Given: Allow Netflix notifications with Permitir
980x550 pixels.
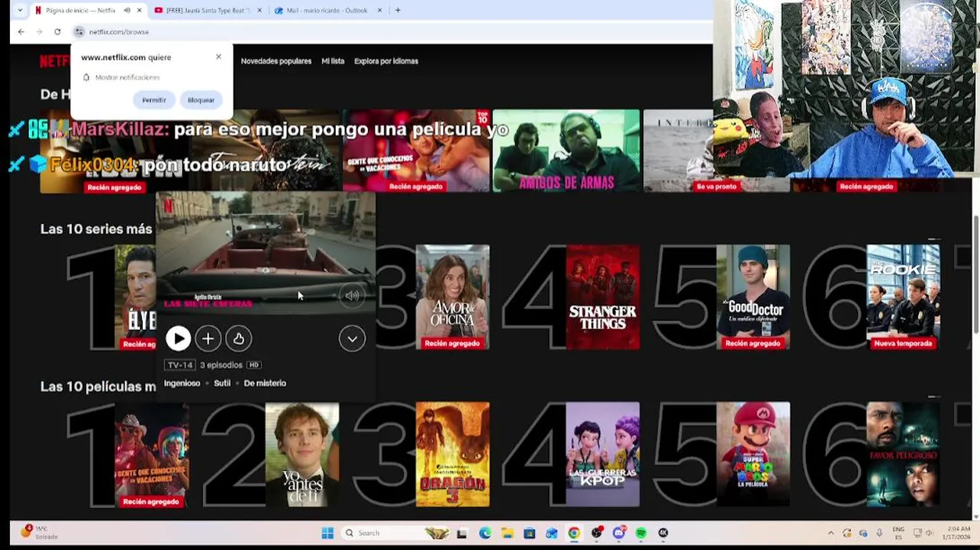Looking at the screenshot, I should (x=153, y=100).
